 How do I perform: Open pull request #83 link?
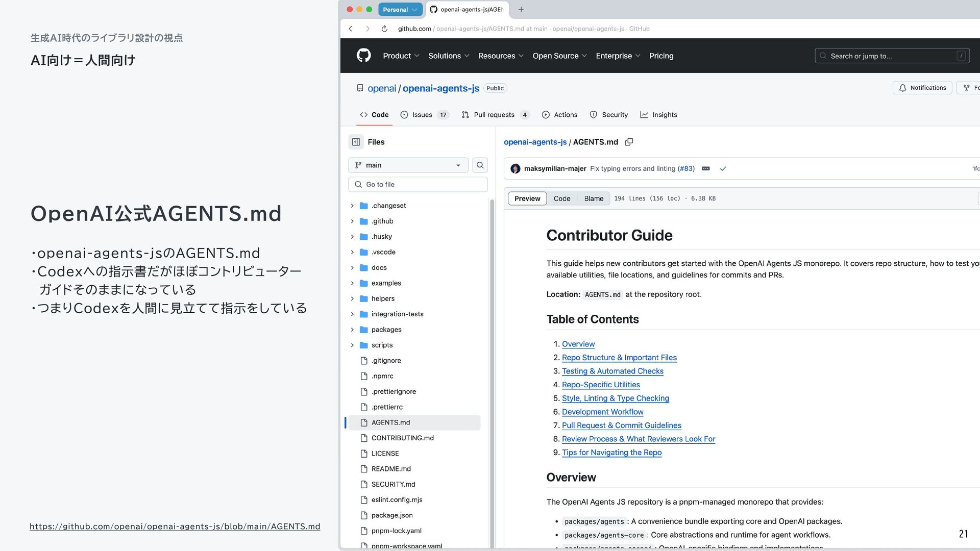point(686,168)
